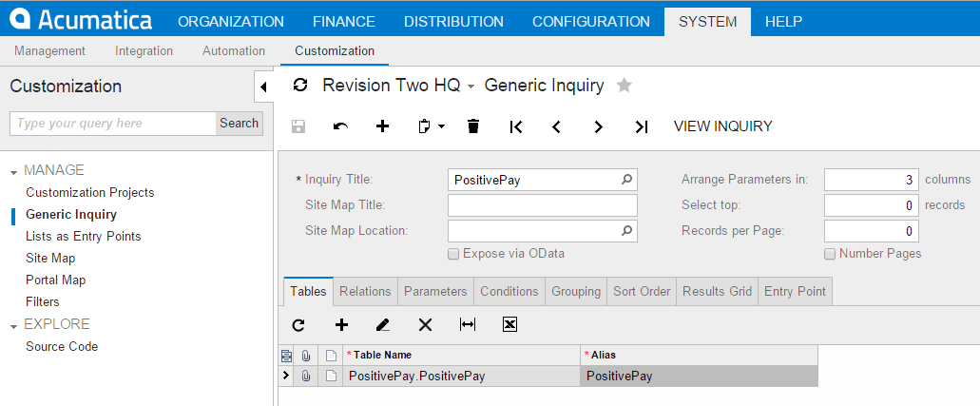Click the note icon in PositivePay row
Image resolution: width=980 pixels, height=406 pixels.
[331, 376]
